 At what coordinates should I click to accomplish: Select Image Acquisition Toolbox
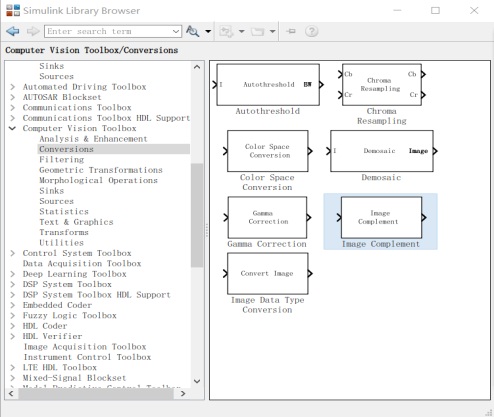pyautogui.click(x=85, y=347)
